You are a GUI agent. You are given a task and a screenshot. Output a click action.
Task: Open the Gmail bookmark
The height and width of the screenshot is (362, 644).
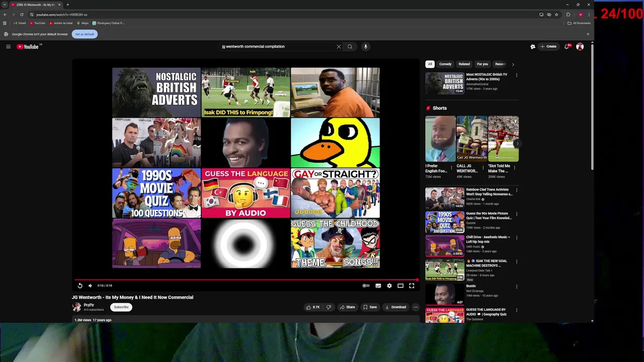pos(20,23)
